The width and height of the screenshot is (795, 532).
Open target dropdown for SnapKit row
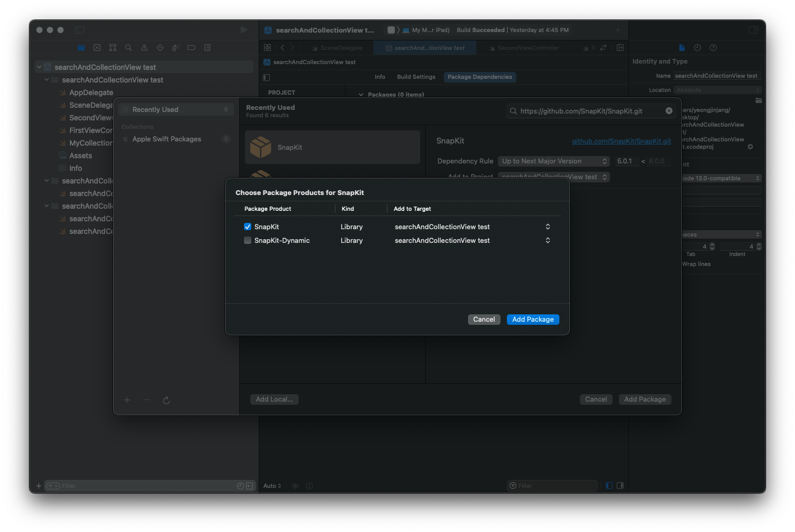[x=548, y=227]
